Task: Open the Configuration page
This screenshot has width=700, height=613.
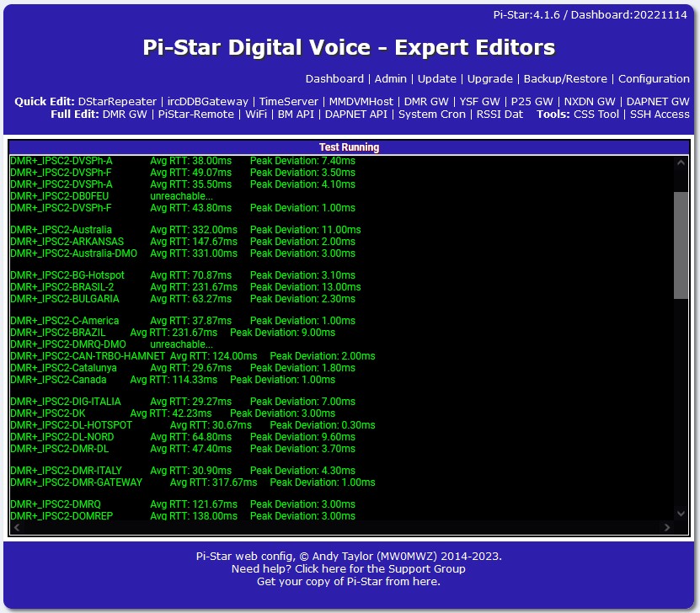Action: click(x=654, y=79)
